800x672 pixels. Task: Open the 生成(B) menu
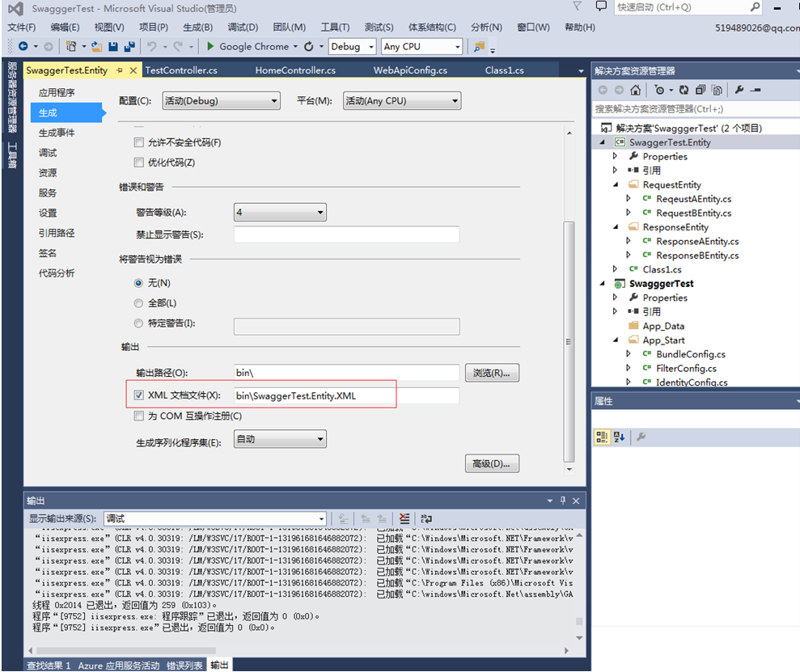point(197,27)
